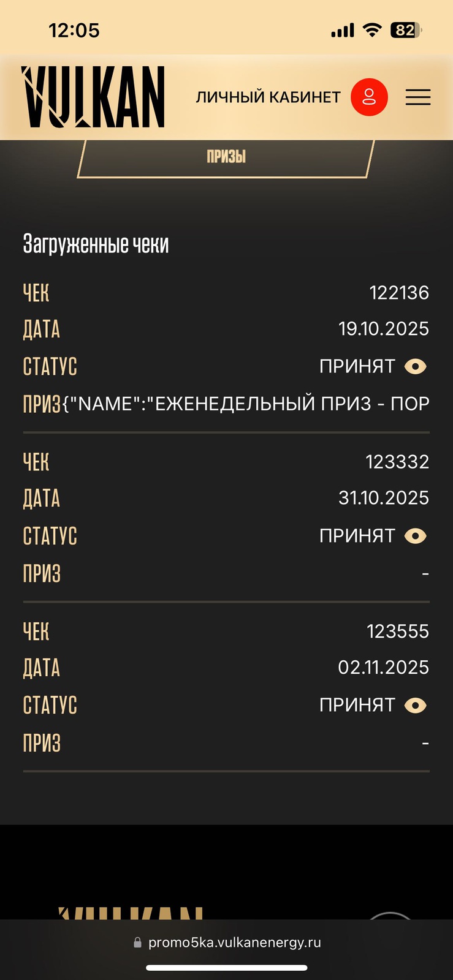View receipt 123555 via eye icon

416,706
